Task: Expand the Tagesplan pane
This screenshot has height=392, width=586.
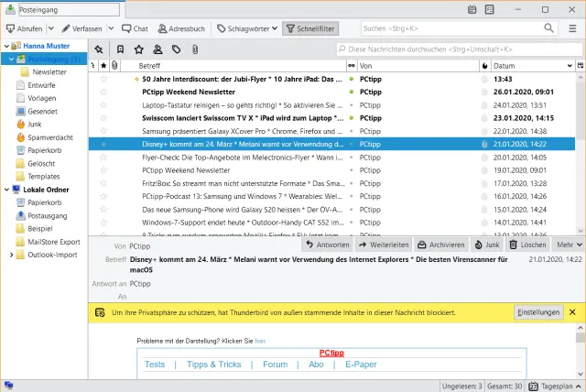Action: 578,387
